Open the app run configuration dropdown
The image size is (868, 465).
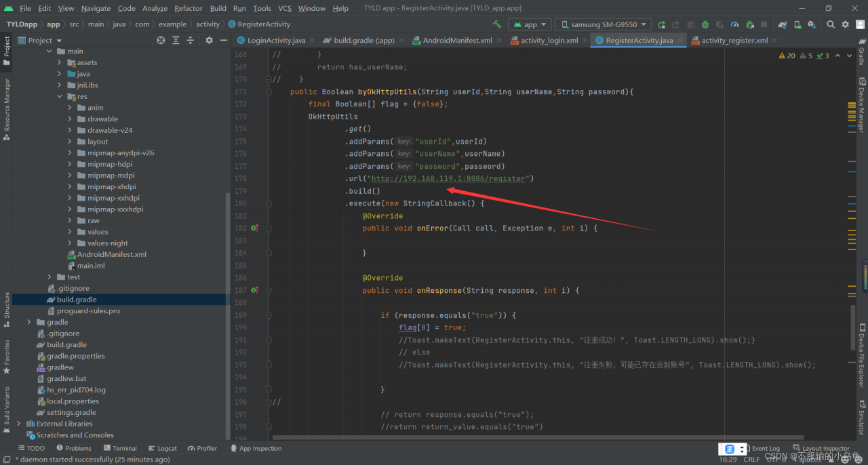(530, 24)
